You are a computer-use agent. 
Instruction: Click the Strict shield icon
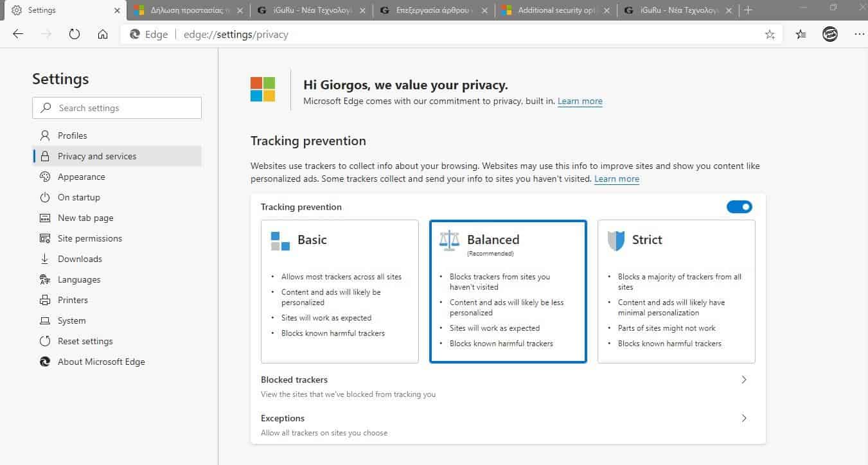point(616,241)
